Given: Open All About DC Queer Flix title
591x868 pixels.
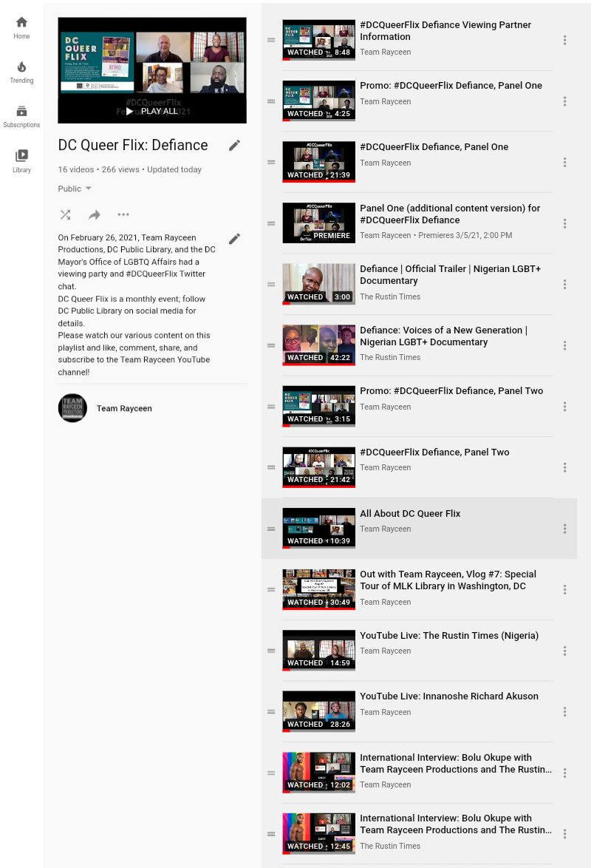Looking at the screenshot, I should pos(410,514).
